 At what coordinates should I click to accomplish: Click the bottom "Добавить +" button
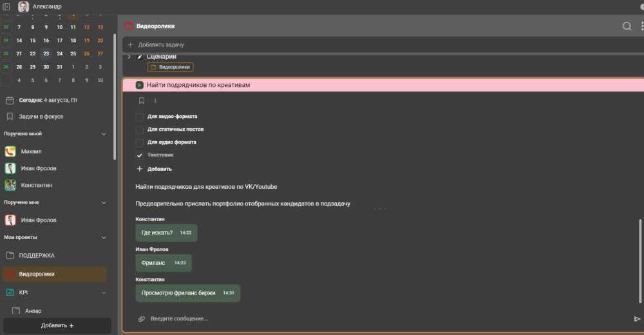click(x=57, y=325)
